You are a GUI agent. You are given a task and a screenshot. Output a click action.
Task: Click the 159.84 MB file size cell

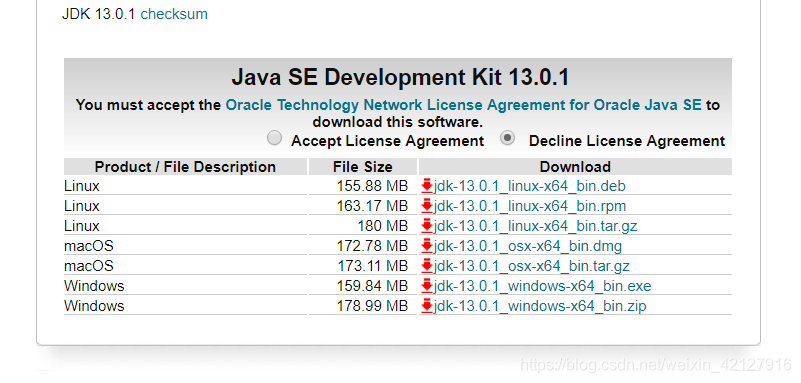tap(363, 286)
